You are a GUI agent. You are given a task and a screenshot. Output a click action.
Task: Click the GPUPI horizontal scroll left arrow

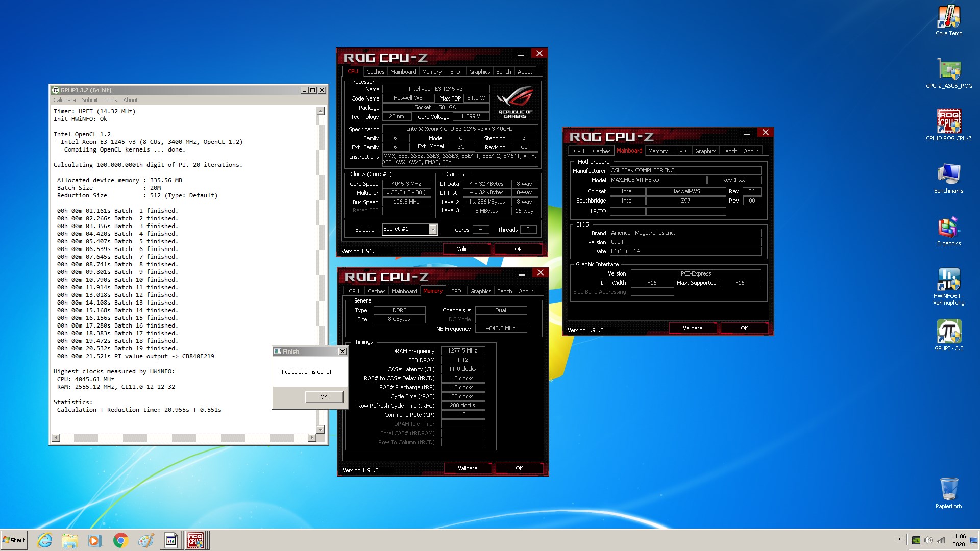56,438
